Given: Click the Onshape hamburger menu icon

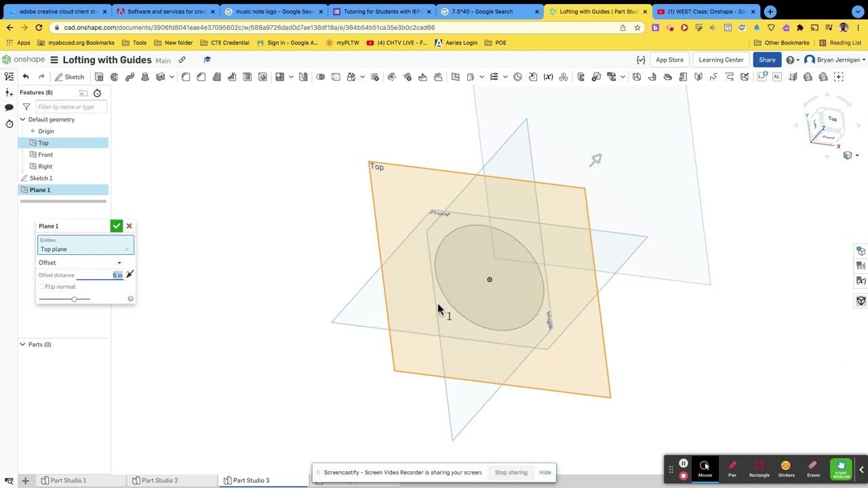Looking at the screenshot, I should [54, 60].
